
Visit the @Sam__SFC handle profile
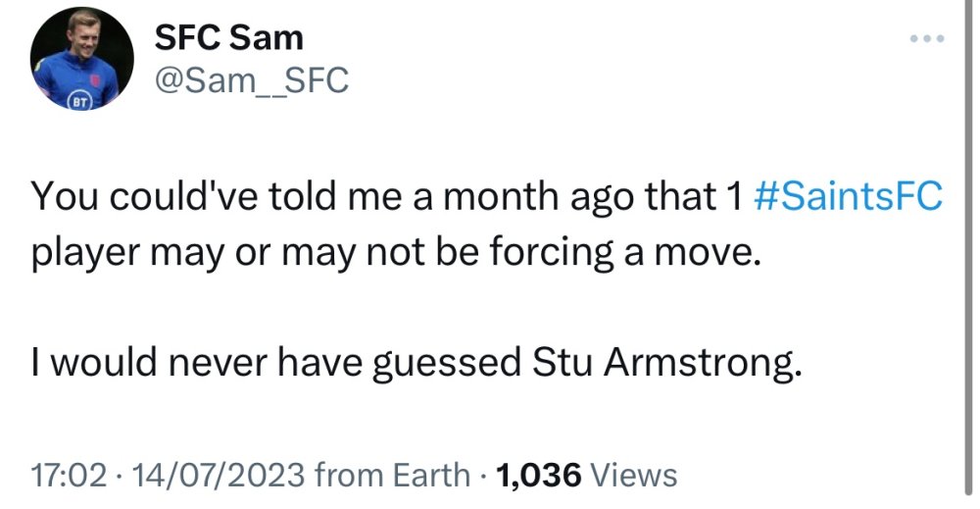tap(252, 79)
